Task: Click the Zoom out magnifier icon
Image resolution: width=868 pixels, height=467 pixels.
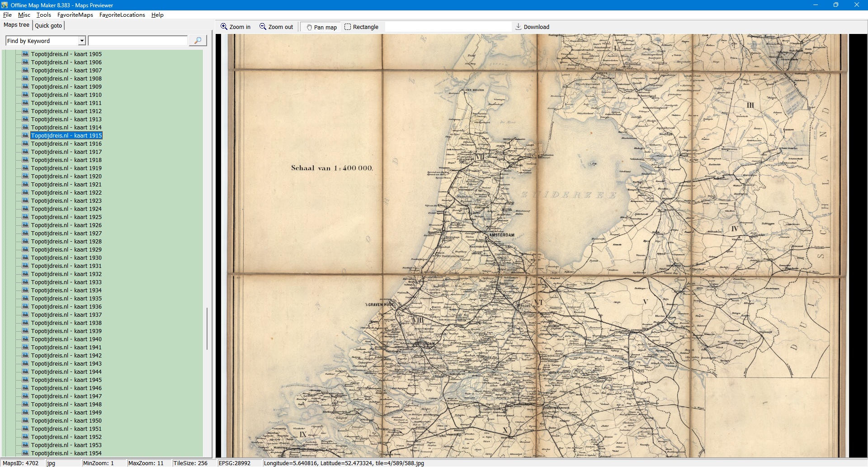Action: 263,27
